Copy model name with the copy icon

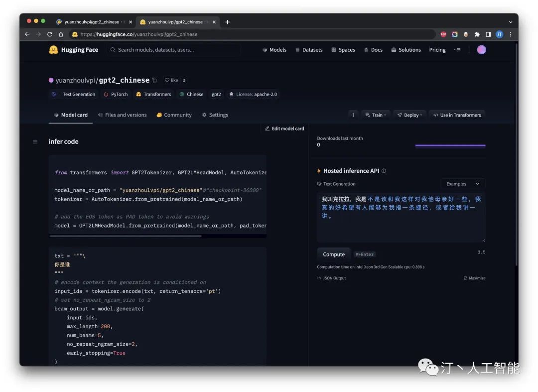[x=154, y=80]
